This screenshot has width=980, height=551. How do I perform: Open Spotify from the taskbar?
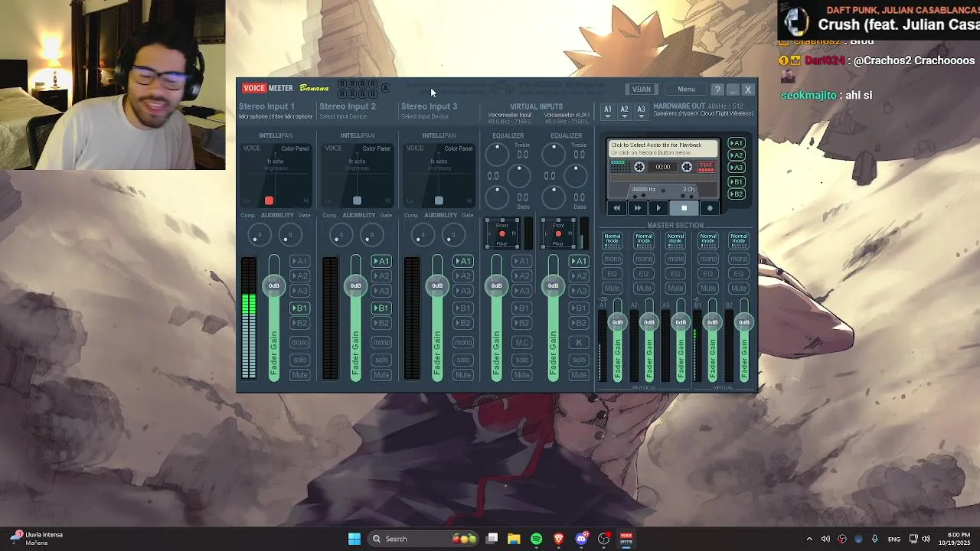536,539
